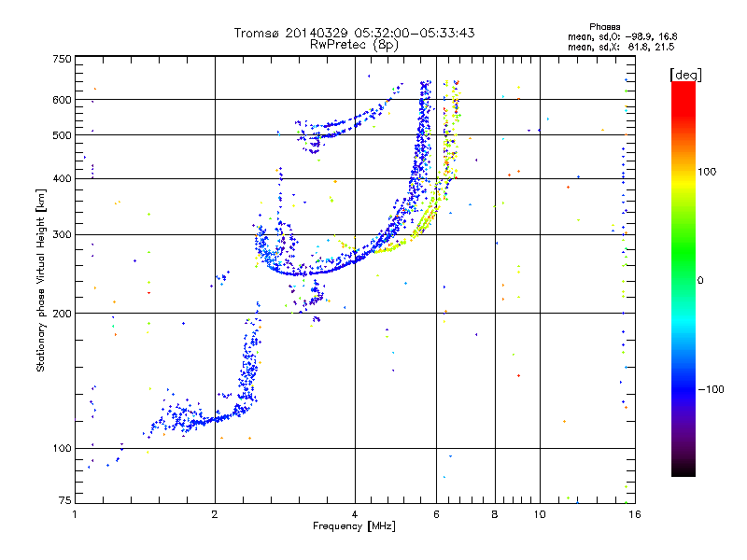Viewport: 747px width, 560px height.
Task: Click the x-axis label '8'
Action: pos(495,514)
